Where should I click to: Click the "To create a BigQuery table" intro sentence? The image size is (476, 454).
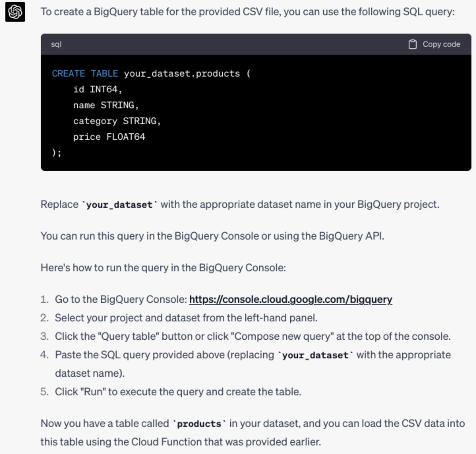click(x=248, y=12)
